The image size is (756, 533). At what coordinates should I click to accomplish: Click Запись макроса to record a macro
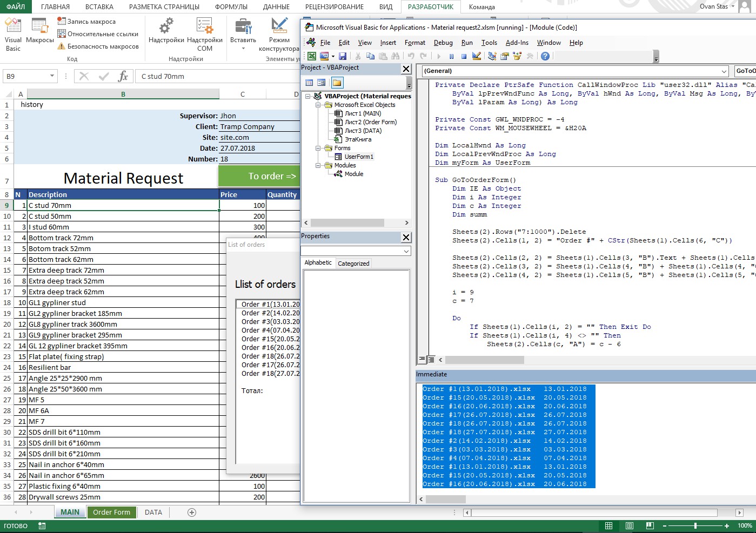click(x=86, y=22)
